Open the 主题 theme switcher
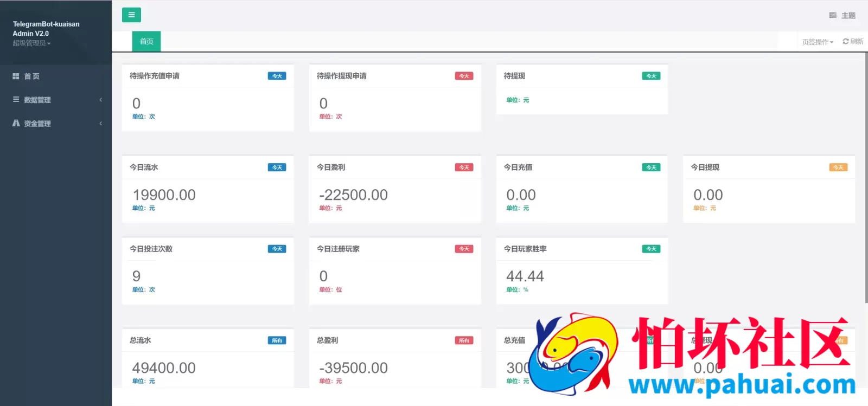Viewport: 868px width, 406px height. point(842,16)
